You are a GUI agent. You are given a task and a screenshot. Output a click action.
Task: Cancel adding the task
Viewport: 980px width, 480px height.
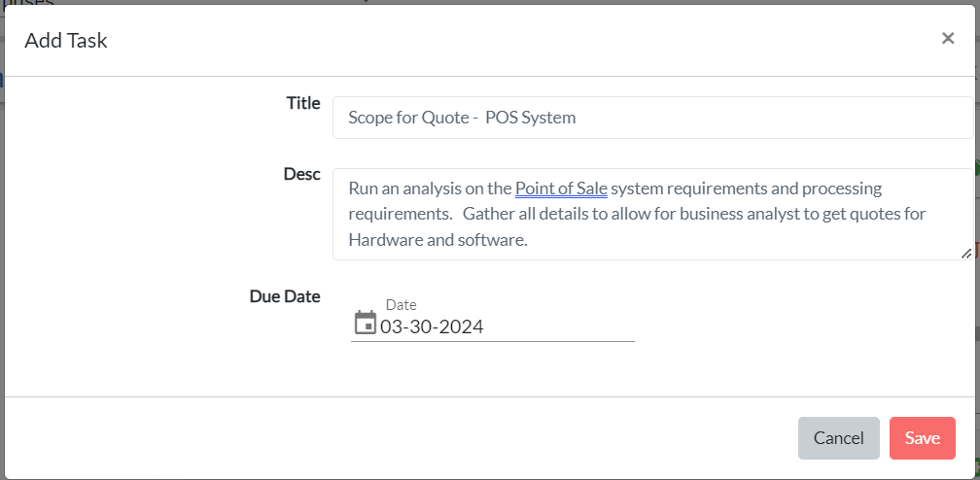(838, 438)
